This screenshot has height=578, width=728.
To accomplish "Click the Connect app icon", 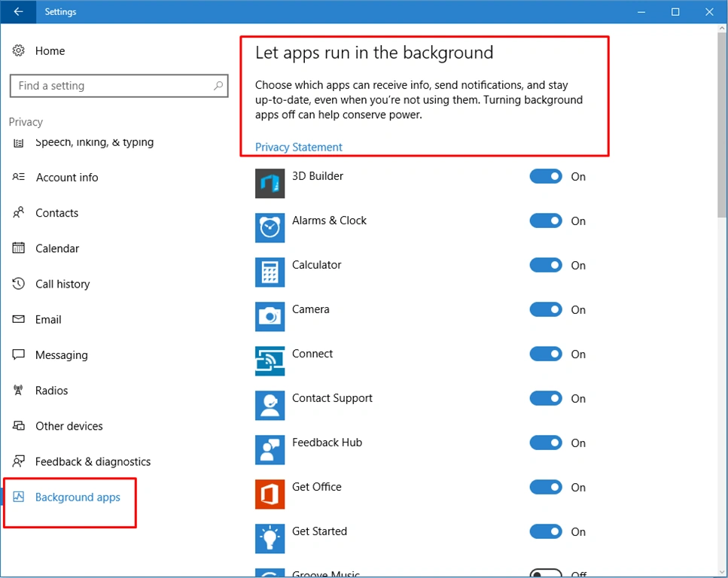I will (270, 360).
